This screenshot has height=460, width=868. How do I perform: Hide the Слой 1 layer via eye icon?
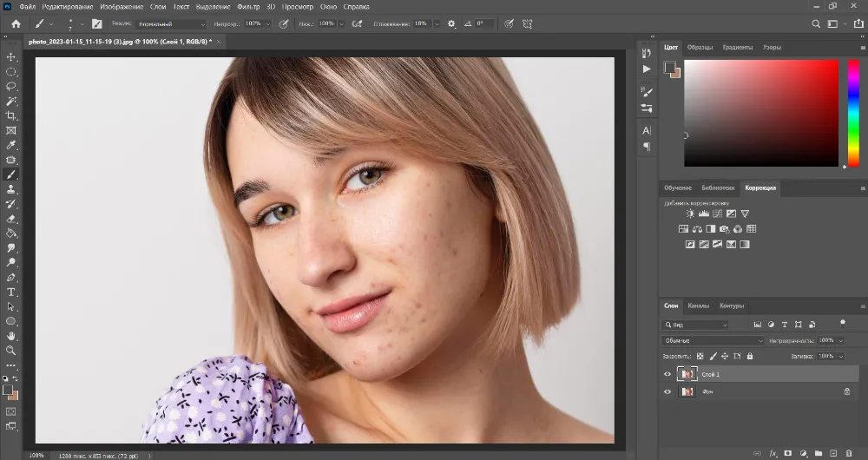click(x=667, y=374)
